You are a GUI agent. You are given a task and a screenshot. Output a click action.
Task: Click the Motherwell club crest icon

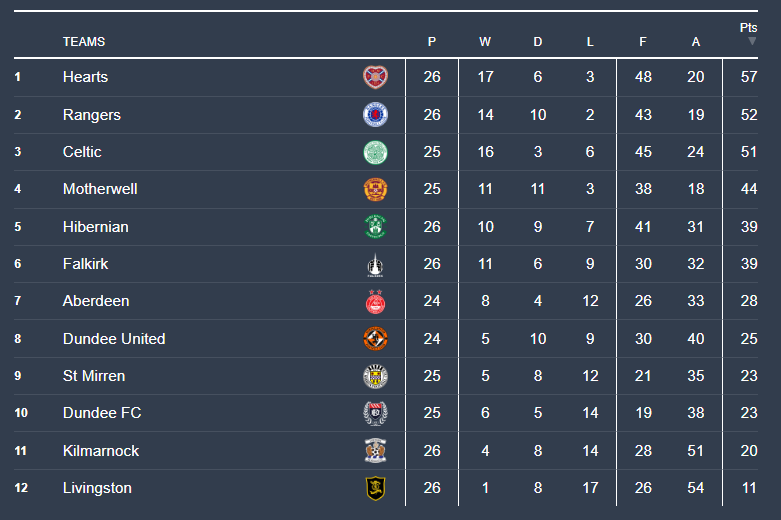375,189
